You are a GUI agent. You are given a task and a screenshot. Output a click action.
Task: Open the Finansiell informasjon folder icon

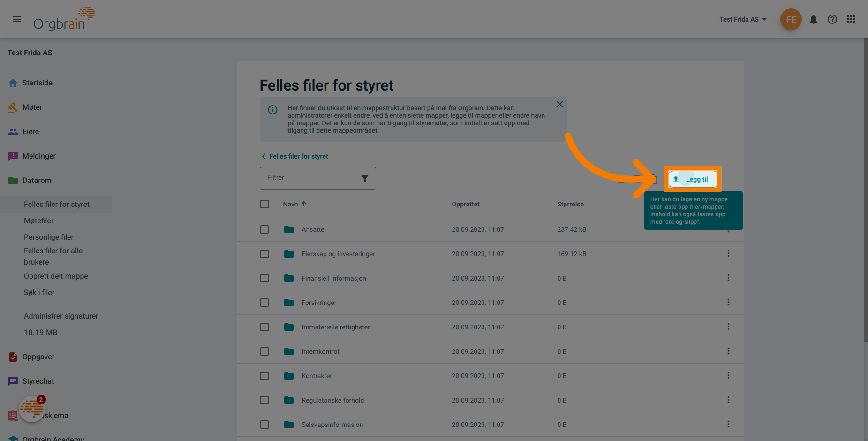289,278
